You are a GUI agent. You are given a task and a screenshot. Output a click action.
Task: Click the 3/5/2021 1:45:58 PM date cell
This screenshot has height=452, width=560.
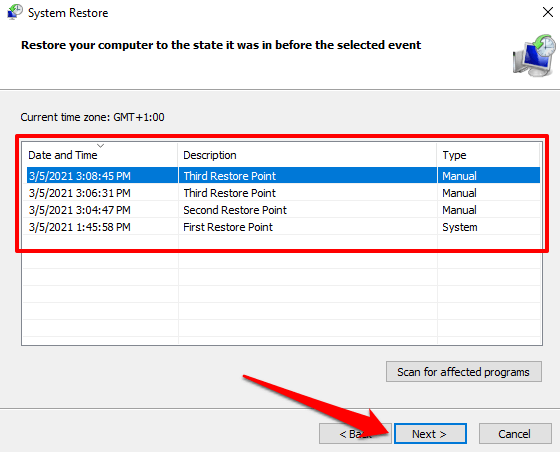pos(80,227)
